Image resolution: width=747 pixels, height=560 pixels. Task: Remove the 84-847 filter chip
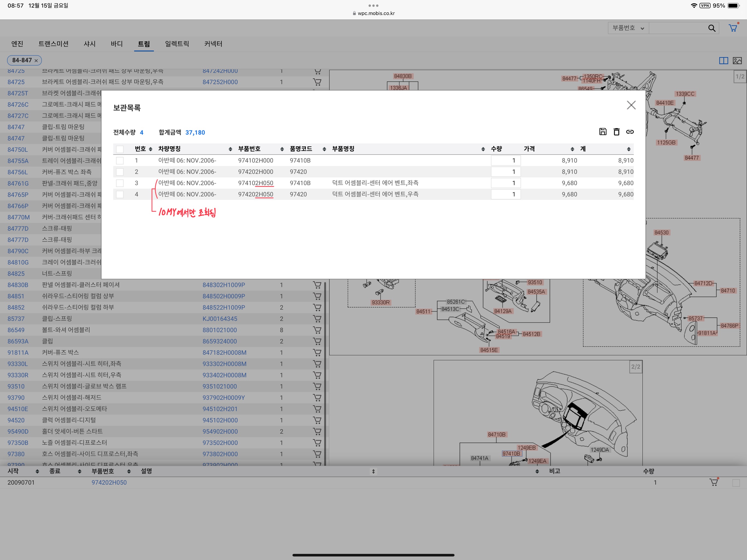point(36,61)
